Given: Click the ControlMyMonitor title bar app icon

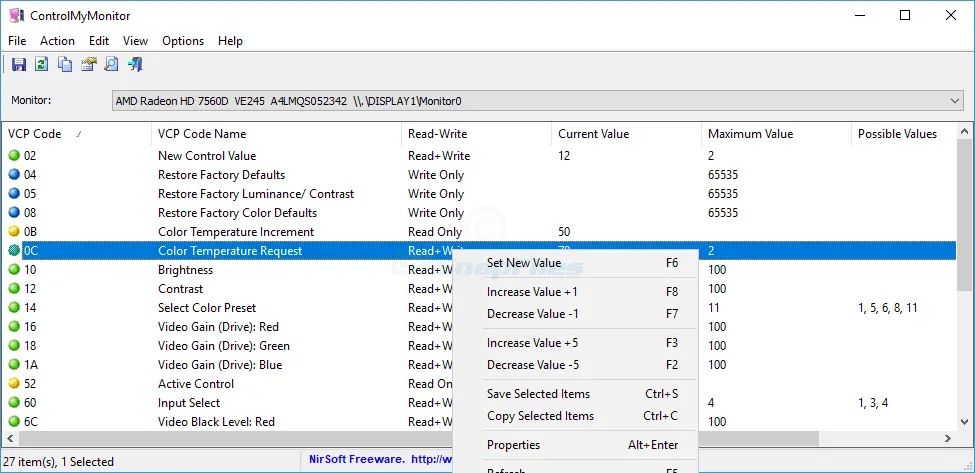Looking at the screenshot, I should (16, 16).
